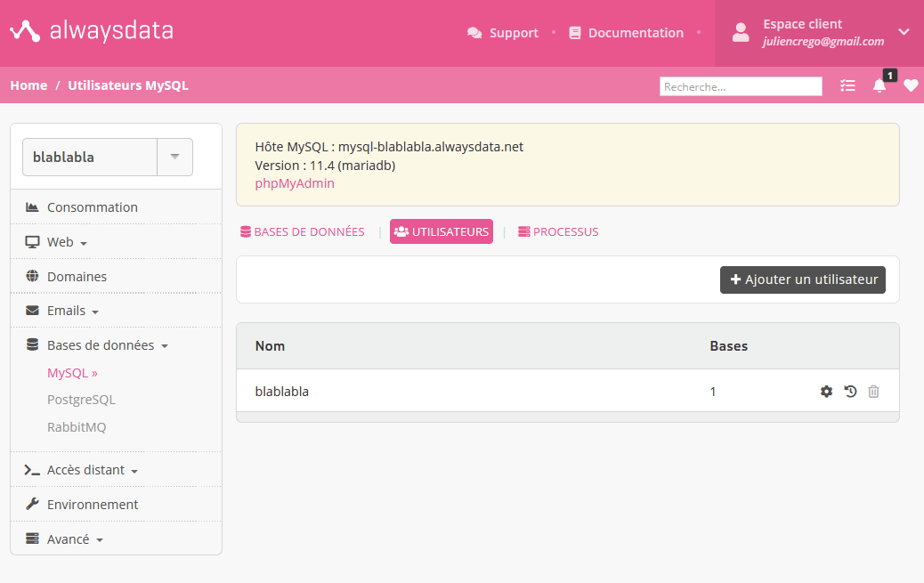Click the Web monitor icon
This screenshot has height=583, width=924.
32,242
